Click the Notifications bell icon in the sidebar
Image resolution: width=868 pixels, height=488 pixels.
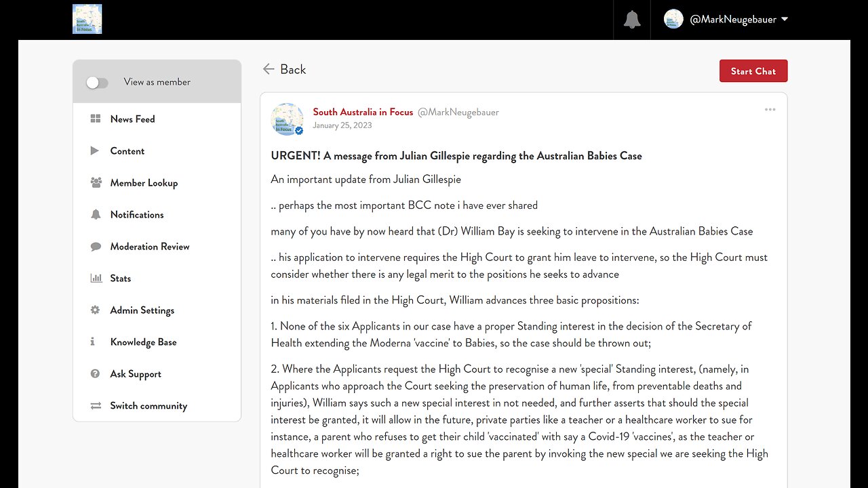click(96, 214)
